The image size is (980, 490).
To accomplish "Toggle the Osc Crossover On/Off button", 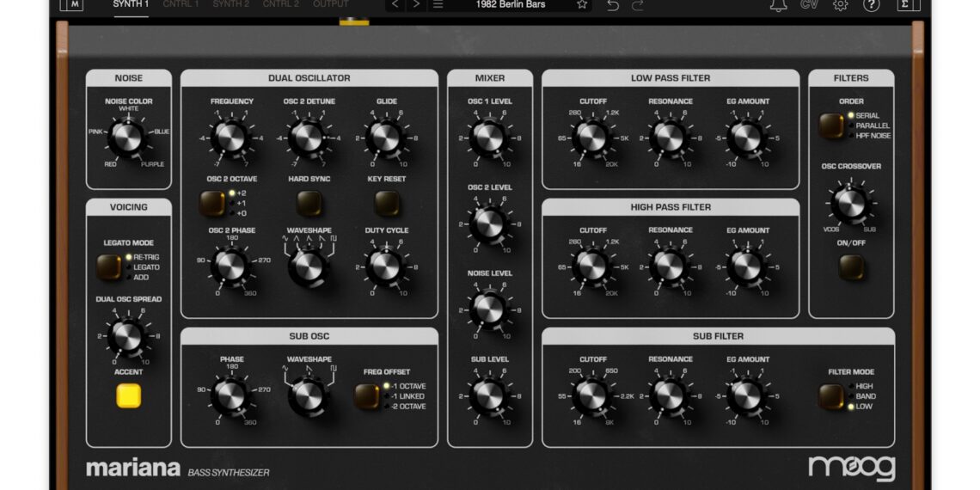I will [851, 267].
